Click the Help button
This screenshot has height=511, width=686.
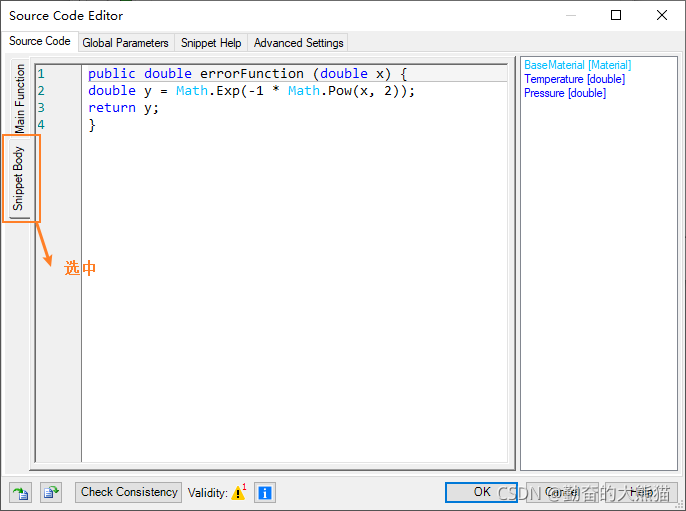(x=642, y=492)
